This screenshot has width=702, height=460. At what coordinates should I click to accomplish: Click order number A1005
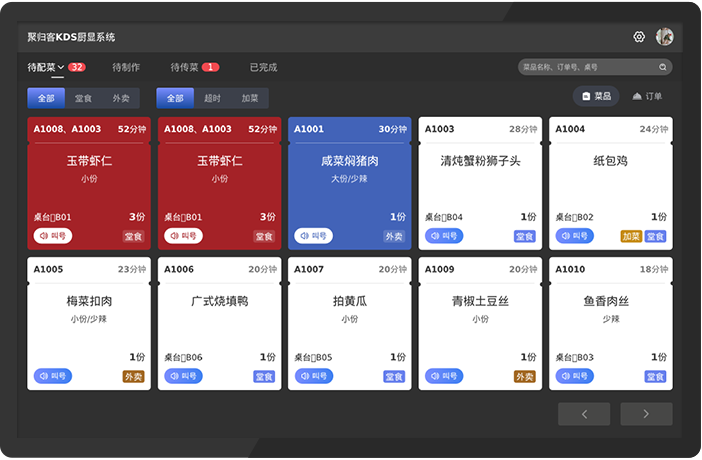48,269
